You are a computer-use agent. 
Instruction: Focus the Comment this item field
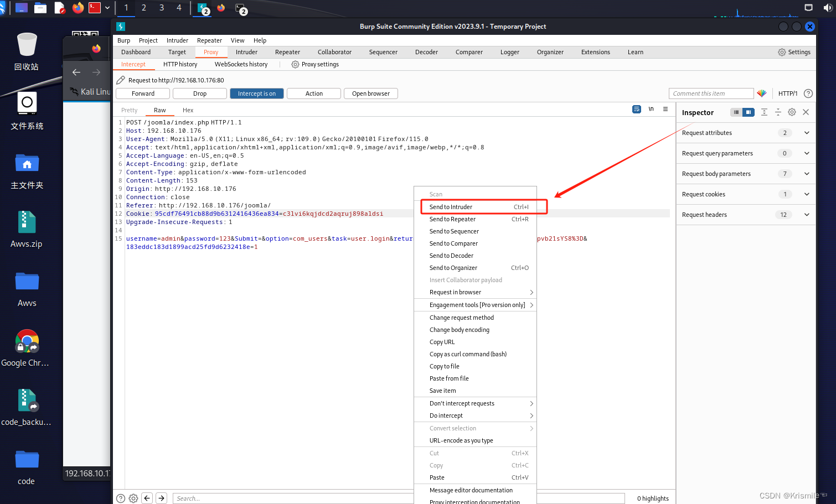click(x=711, y=93)
